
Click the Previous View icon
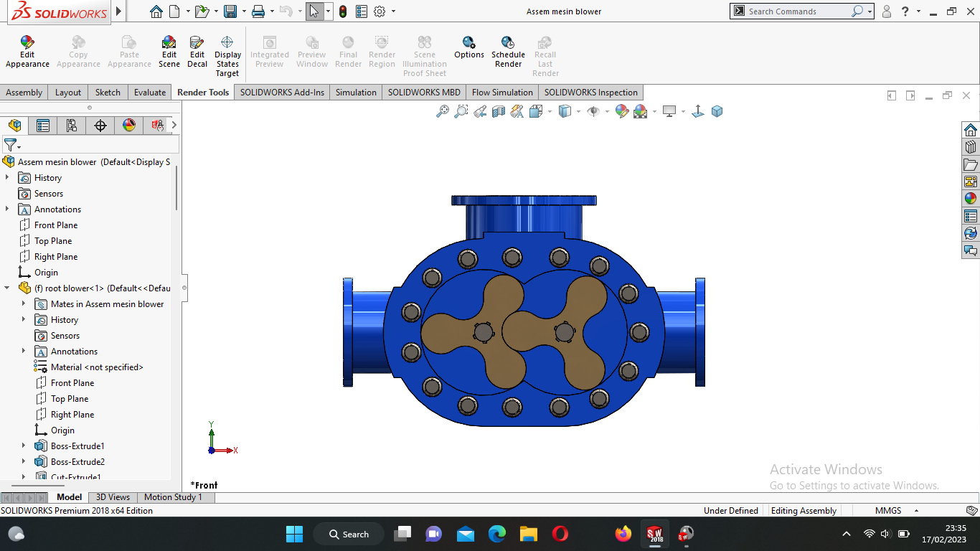tap(480, 111)
